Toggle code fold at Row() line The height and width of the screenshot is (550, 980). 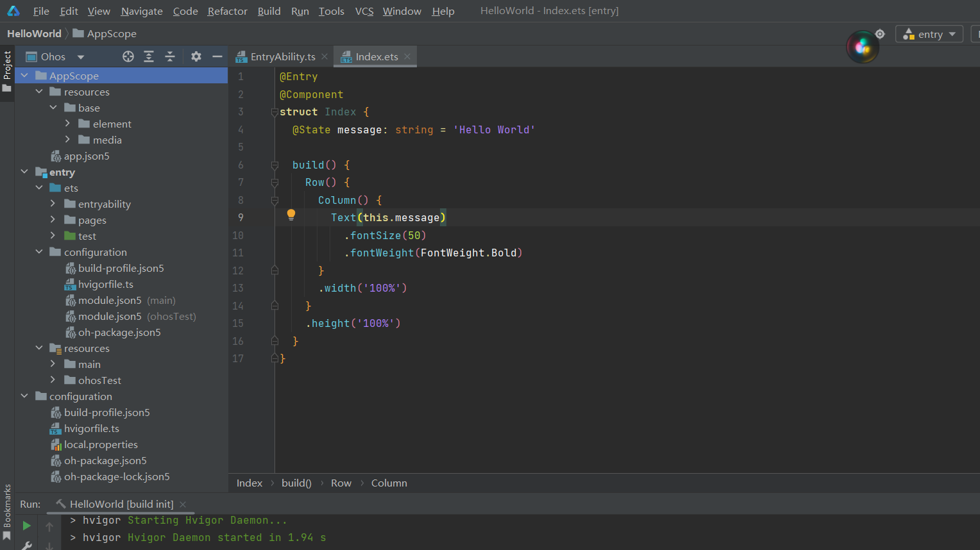(275, 183)
